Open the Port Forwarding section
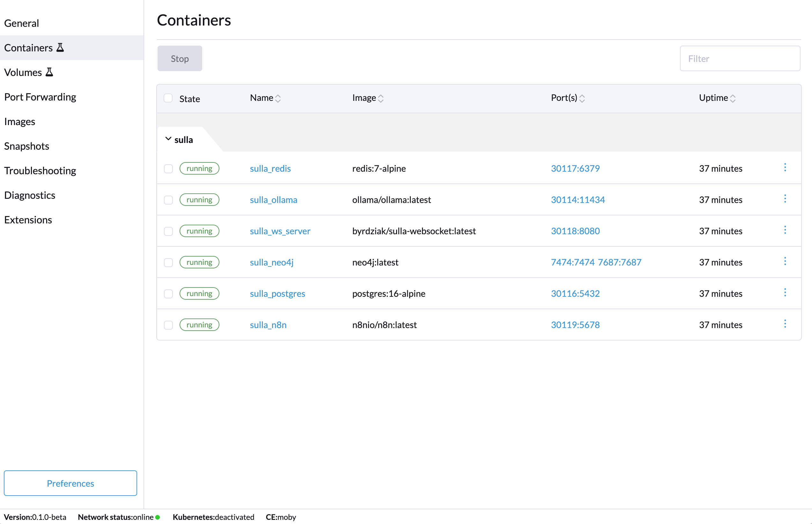 [x=40, y=97]
